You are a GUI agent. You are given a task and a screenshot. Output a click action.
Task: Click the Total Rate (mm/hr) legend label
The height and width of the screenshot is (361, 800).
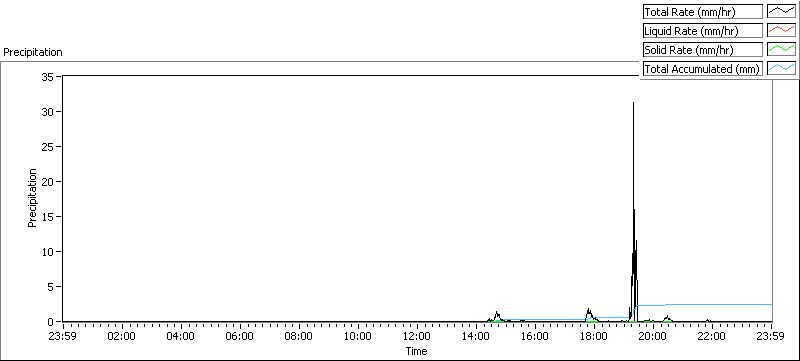[x=702, y=12]
